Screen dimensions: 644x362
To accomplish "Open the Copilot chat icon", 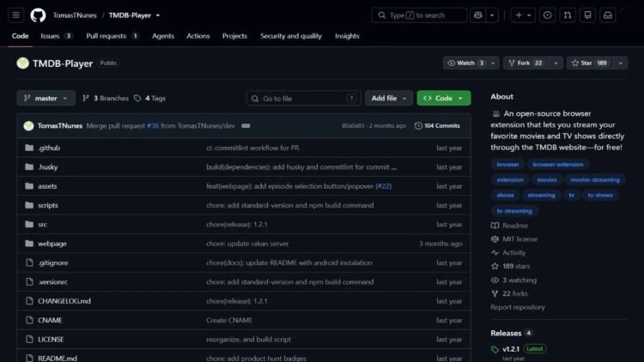I will point(477,15).
